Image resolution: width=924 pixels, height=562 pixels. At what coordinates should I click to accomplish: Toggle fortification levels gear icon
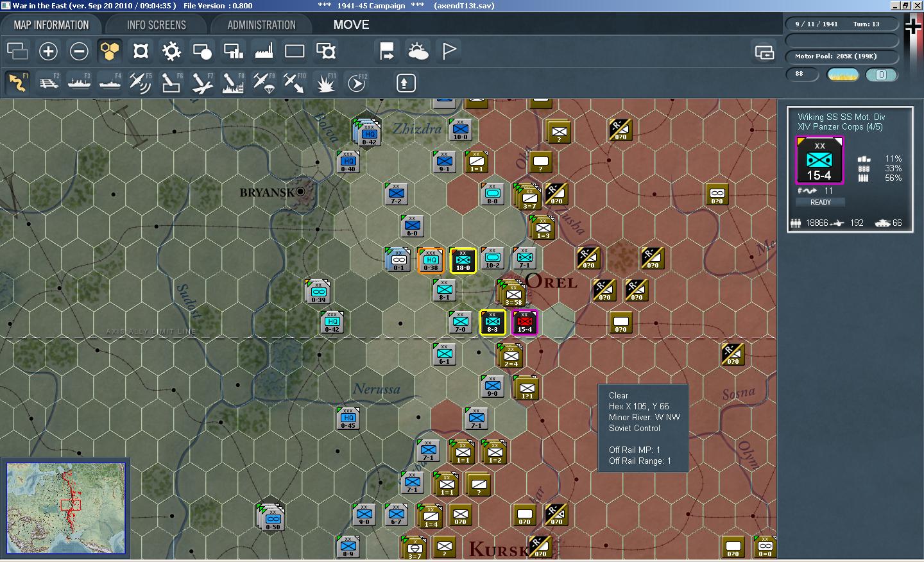tap(171, 51)
